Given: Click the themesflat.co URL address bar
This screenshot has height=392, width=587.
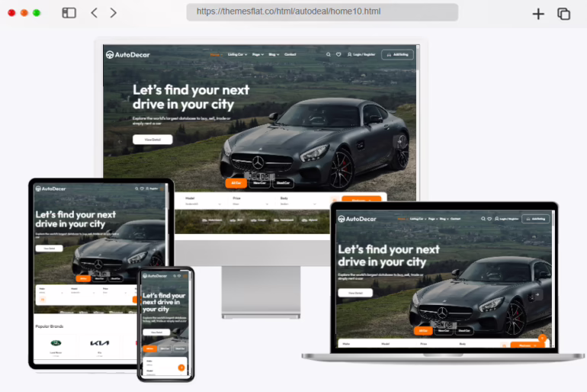Looking at the screenshot, I should pos(322,12).
